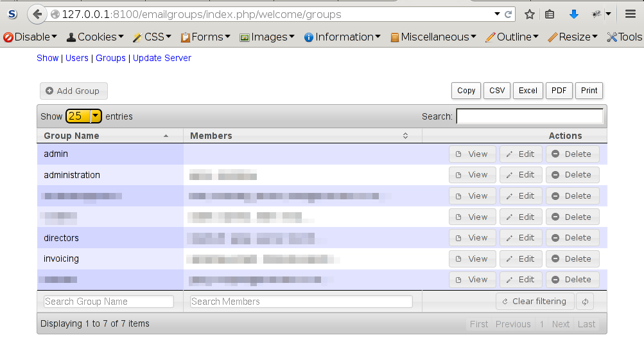Focus the table Search field
Image resolution: width=644 pixels, height=344 pixels.
coord(530,116)
